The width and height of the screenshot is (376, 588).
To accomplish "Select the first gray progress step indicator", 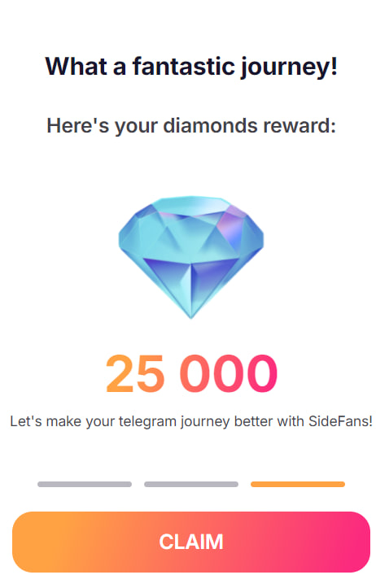I will tap(85, 484).
